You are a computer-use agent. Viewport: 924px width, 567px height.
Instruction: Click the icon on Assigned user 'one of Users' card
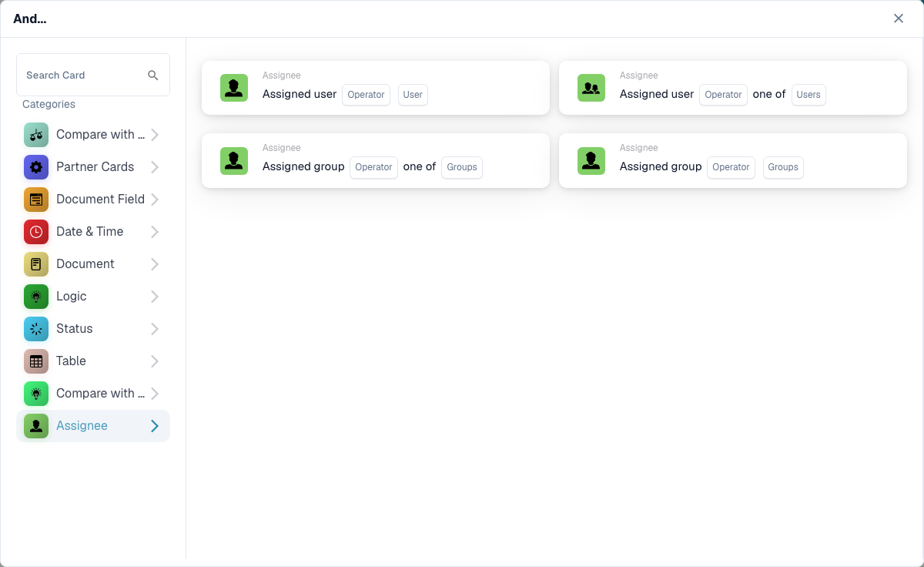(x=591, y=88)
